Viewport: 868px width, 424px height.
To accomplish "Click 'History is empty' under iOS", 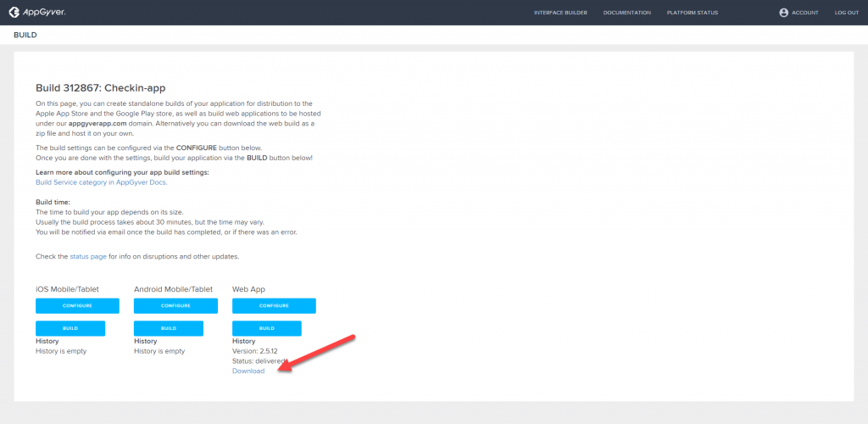I will (x=61, y=351).
